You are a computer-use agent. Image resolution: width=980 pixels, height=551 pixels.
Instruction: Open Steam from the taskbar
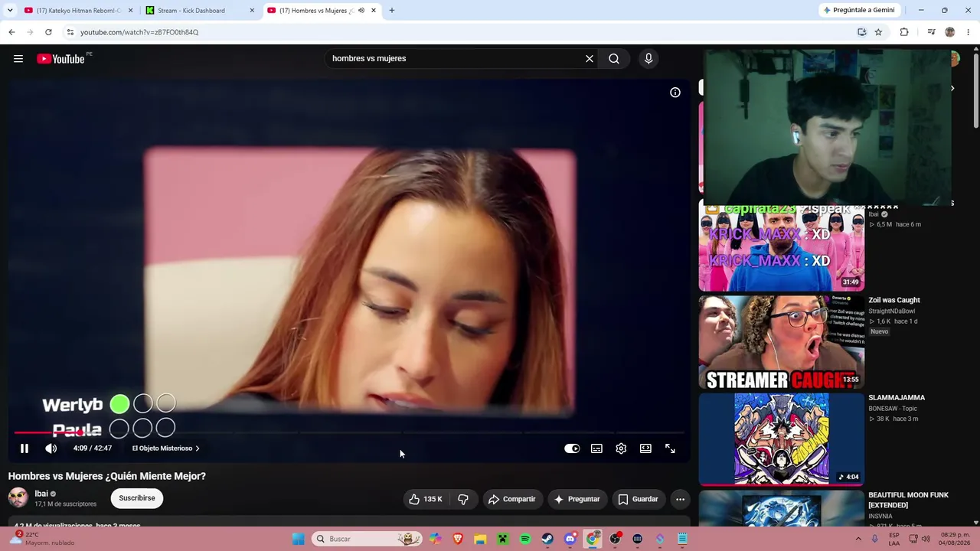click(x=547, y=539)
